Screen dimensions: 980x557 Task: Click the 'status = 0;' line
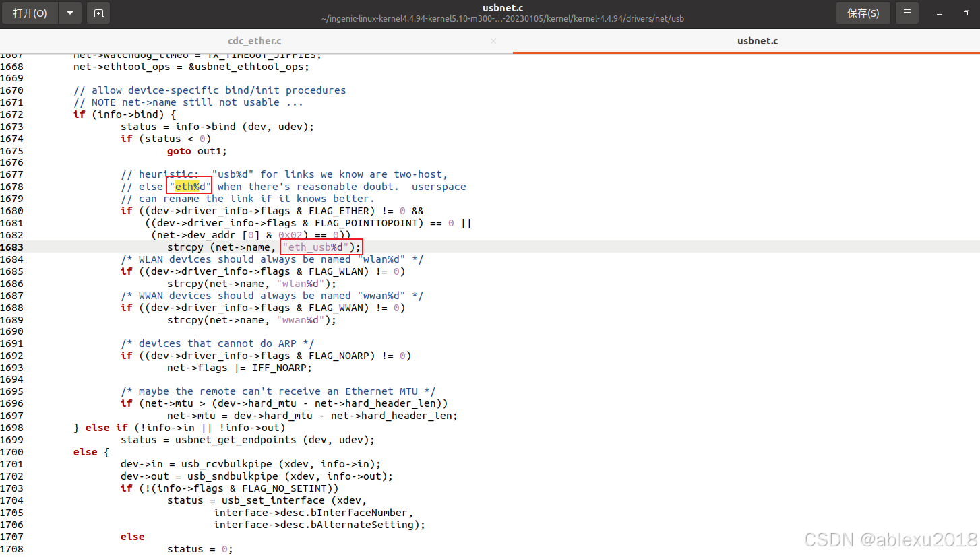(x=200, y=549)
